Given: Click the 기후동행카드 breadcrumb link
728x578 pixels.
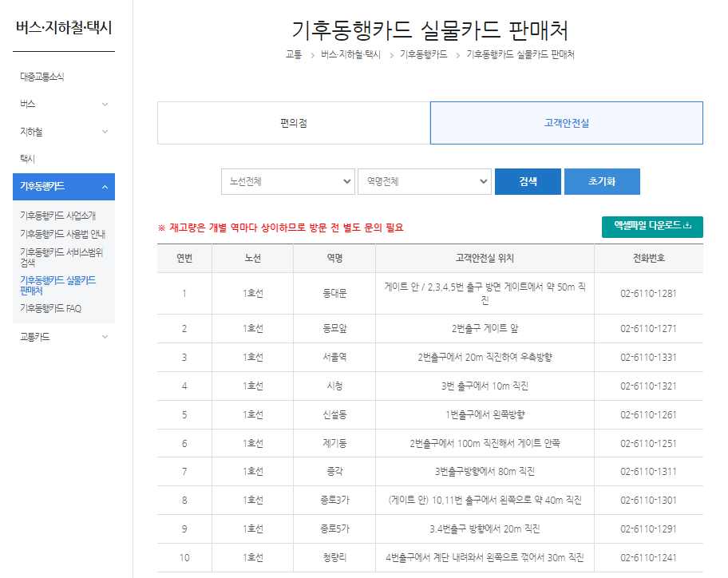Looking at the screenshot, I should click(423, 55).
